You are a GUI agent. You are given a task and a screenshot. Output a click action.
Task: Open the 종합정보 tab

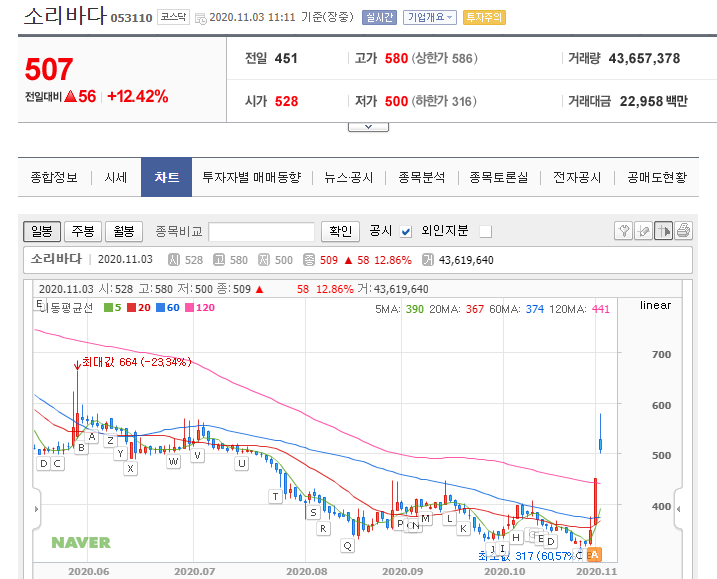pyautogui.click(x=54, y=177)
